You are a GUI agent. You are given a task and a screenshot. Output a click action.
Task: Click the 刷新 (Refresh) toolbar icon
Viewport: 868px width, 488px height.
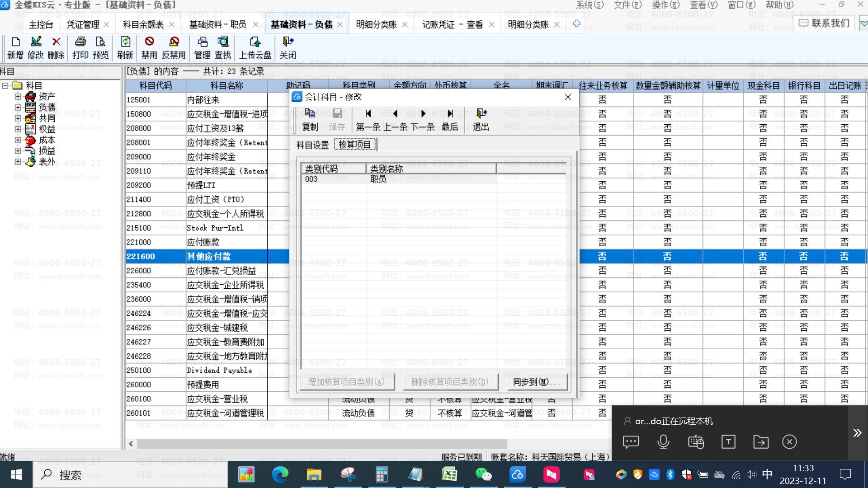(x=125, y=42)
